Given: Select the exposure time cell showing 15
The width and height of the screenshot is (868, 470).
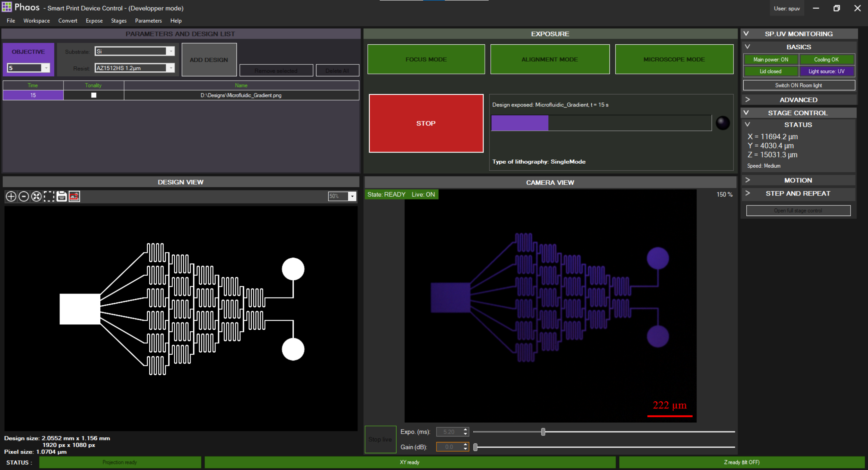Looking at the screenshot, I should 33,95.
